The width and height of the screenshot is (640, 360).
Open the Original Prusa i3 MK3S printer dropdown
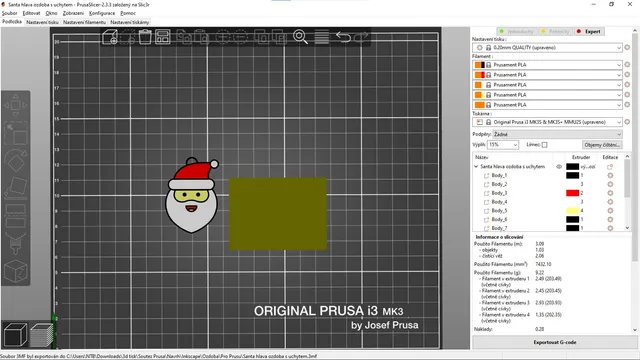tap(547, 122)
